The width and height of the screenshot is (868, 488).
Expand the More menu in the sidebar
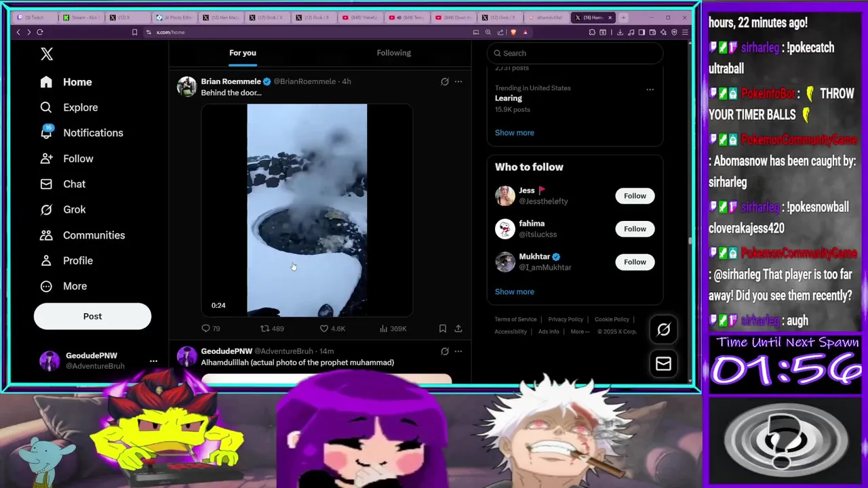[x=64, y=286]
